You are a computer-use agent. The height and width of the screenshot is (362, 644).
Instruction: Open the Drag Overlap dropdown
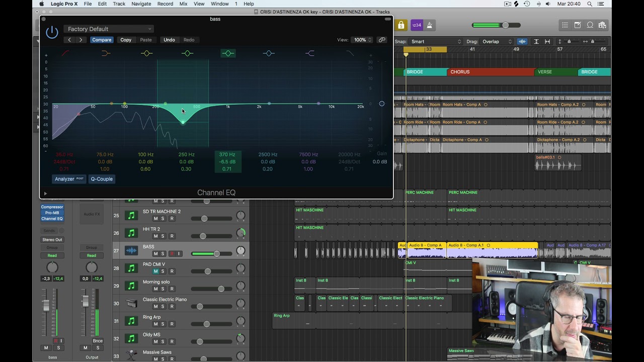[x=497, y=42]
